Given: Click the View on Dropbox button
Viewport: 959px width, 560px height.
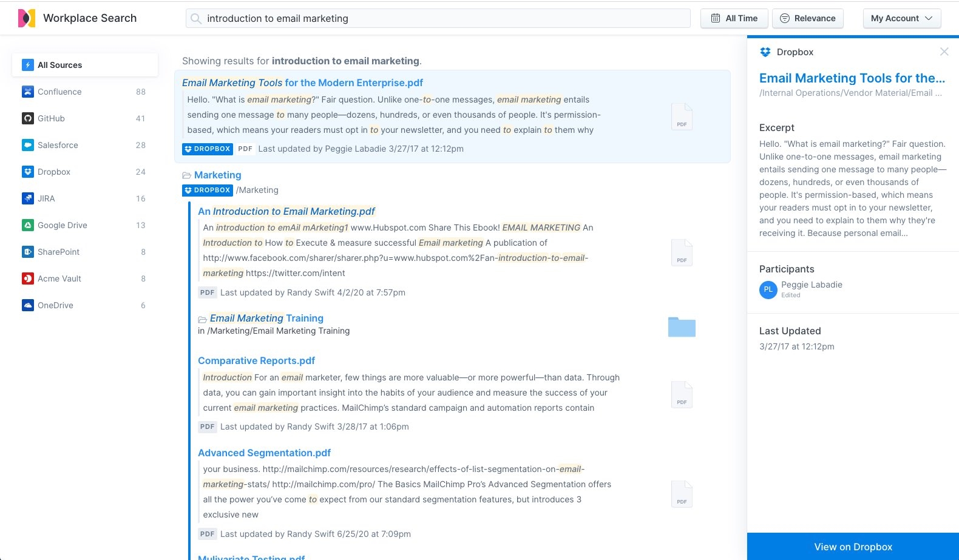Looking at the screenshot, I should pyautogui.click(x=853, y=547).
